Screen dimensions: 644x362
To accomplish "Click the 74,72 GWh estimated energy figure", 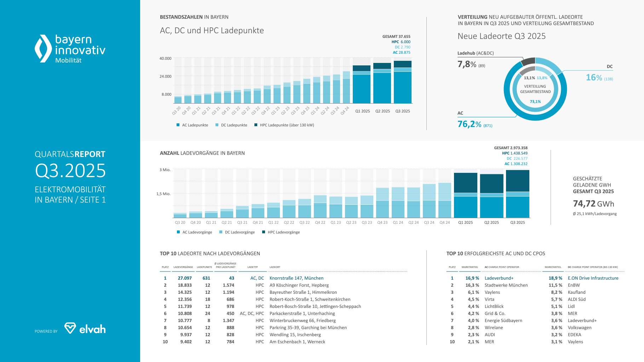I will coord(593,204).
